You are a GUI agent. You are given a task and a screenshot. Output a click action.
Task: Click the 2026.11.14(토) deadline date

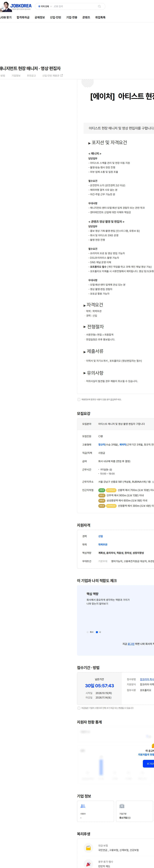[103, 698]
